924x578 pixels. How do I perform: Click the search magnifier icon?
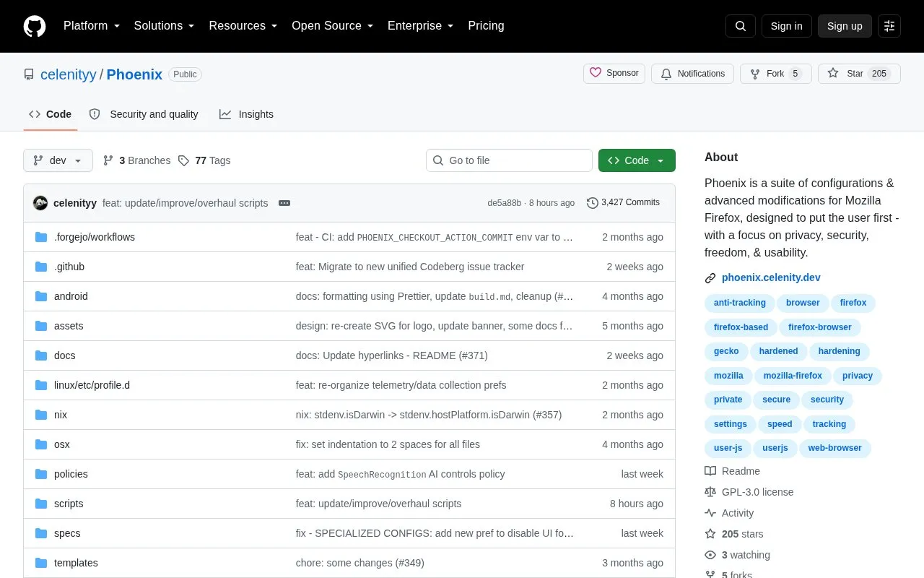(741, 26)
